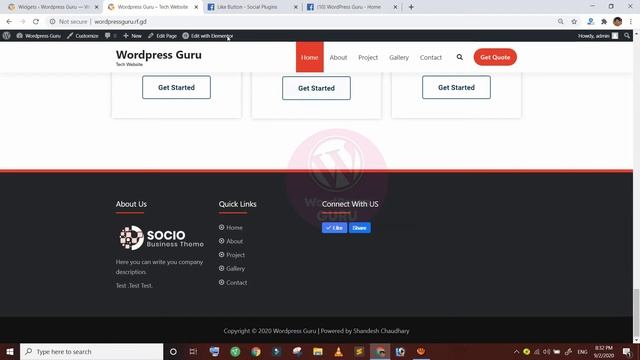Open browser extensions puzzle icon
The width and height of the screenshot is (640, 360).
pos(604,22)
